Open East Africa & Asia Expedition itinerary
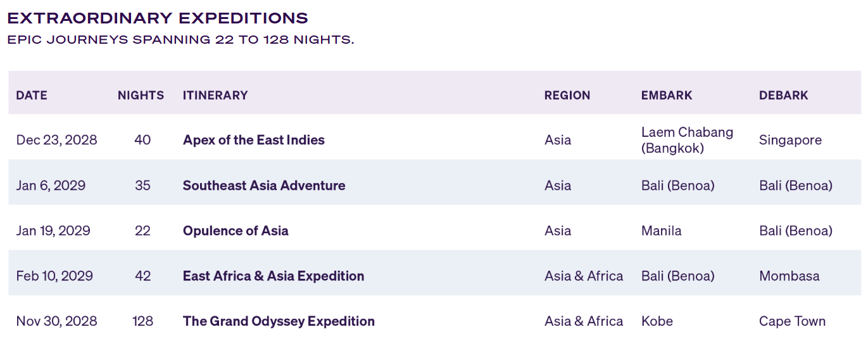The width and height of the screenshot is (868, 353). pyautogui.click(x=274, y=276)
